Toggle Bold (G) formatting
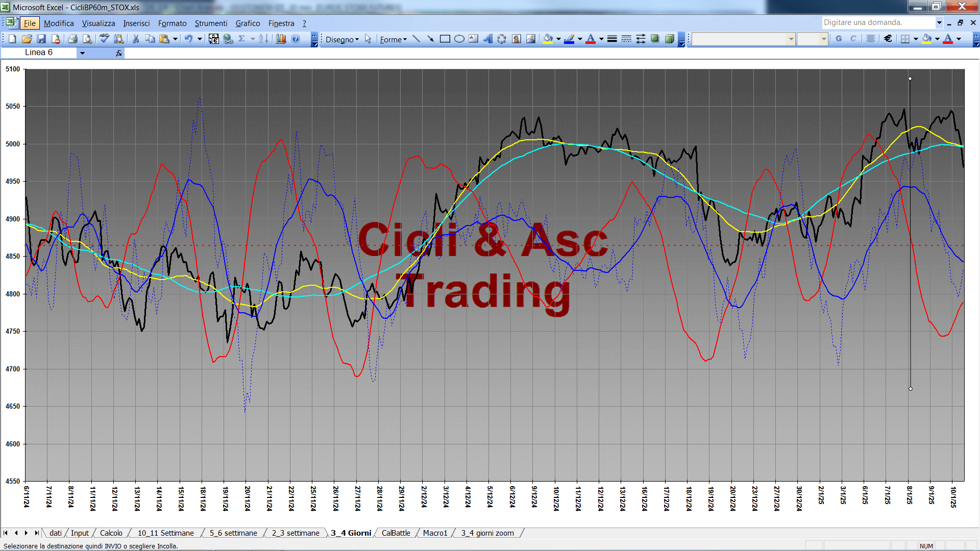980x551 pixels. 839,39
